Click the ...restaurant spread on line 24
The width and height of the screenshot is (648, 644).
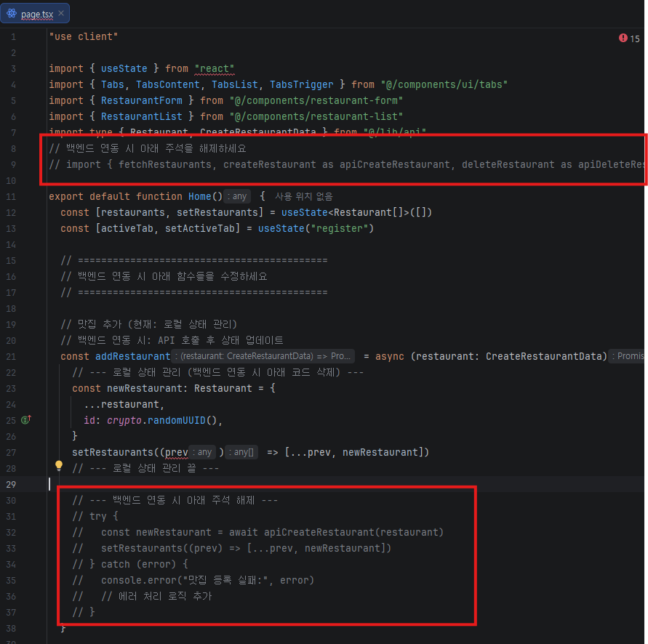(x=121, y=404)
